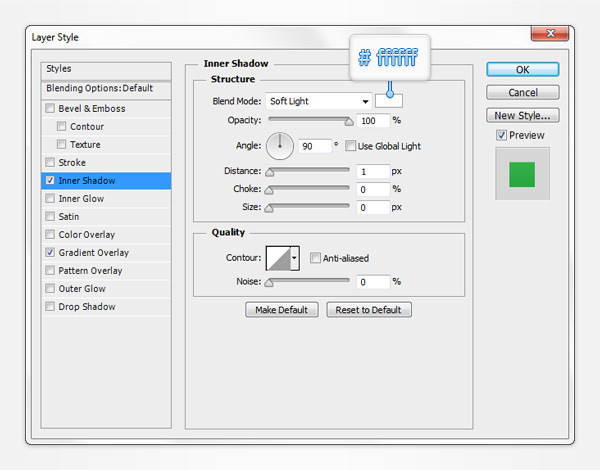Click Reset to Default button
The image size is (600, 470).
click(368, 310)
